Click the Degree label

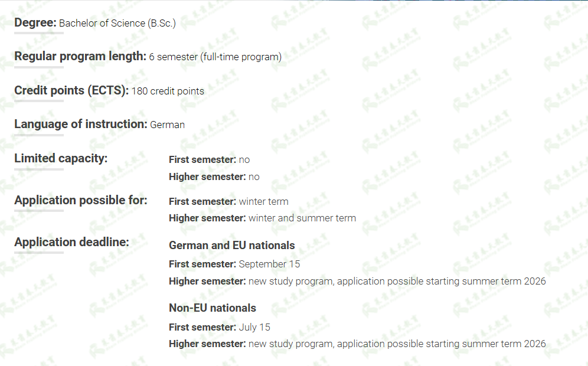coord(35,23)
